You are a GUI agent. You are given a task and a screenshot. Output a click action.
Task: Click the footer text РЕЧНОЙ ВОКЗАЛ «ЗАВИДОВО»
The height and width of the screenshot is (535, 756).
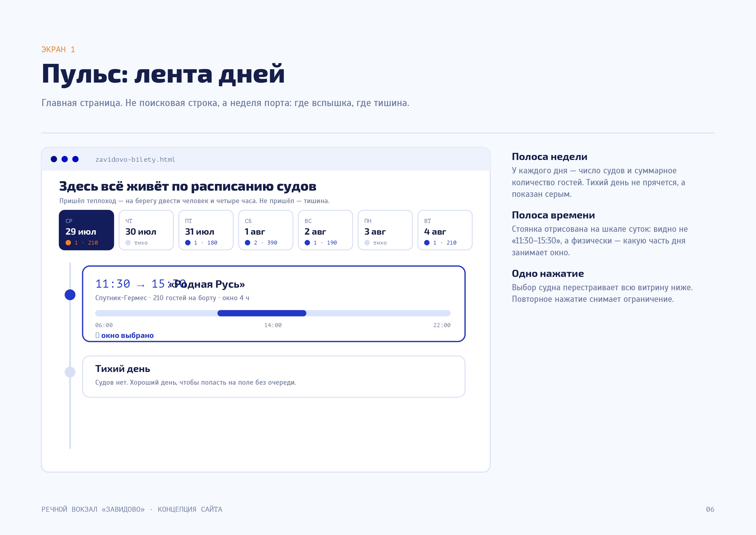(x=93, y=509)
